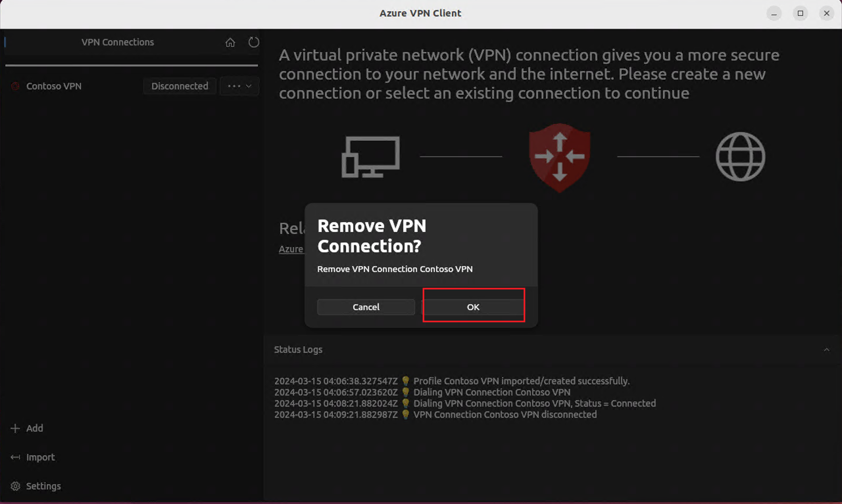
Task: Click the VPN Connections header
Action: tap(118, 42)
